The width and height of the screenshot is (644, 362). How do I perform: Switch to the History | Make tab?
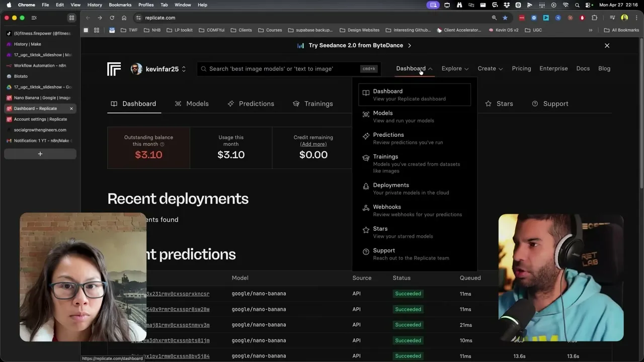(x=40, y=44)
